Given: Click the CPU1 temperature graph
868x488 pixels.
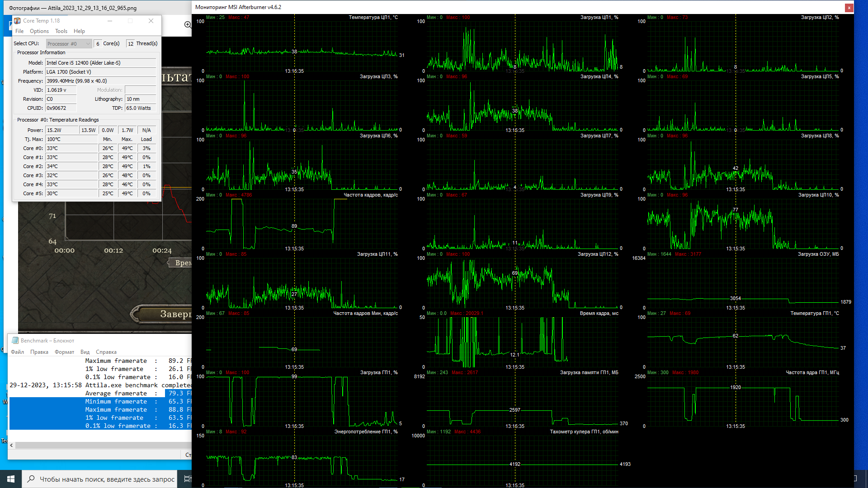Looking at the screenshot, I should [x=302, y=45].
